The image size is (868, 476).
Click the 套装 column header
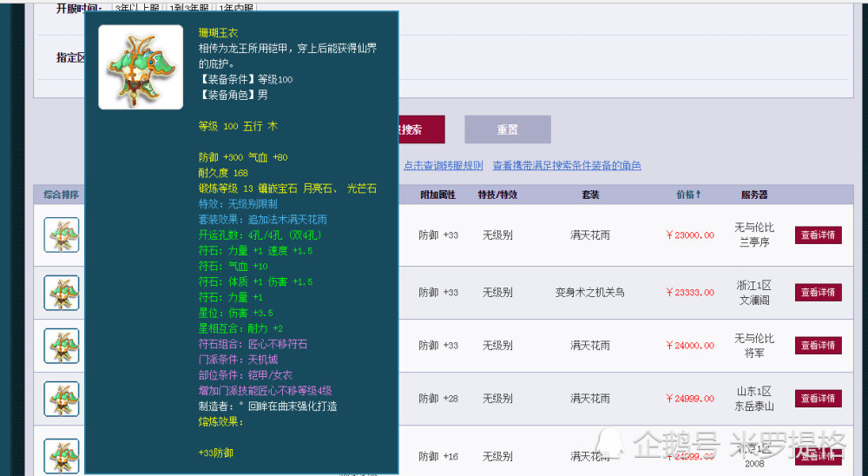[x=590, y=195]
